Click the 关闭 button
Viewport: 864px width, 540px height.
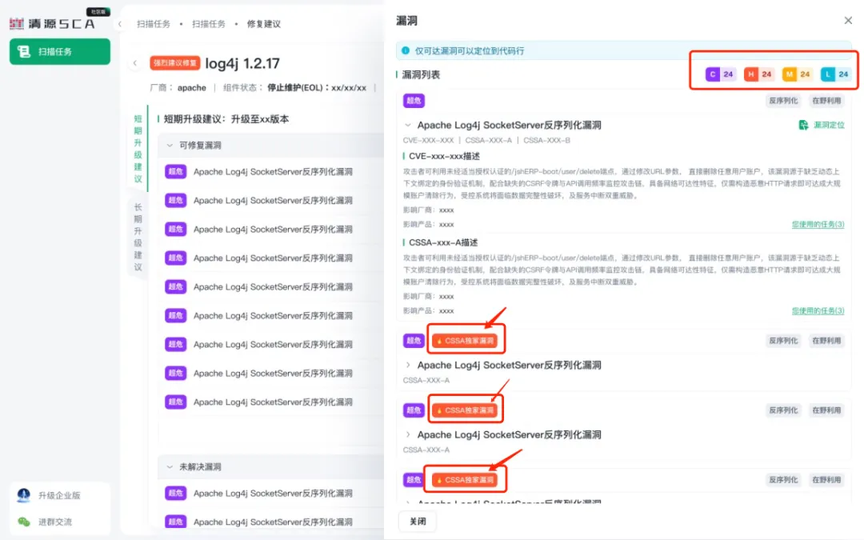tap(418, 521)
